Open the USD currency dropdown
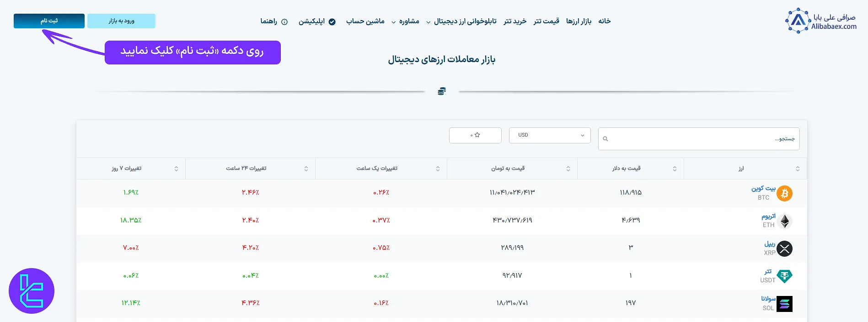868x322 pixels. (x=550, y=135)
